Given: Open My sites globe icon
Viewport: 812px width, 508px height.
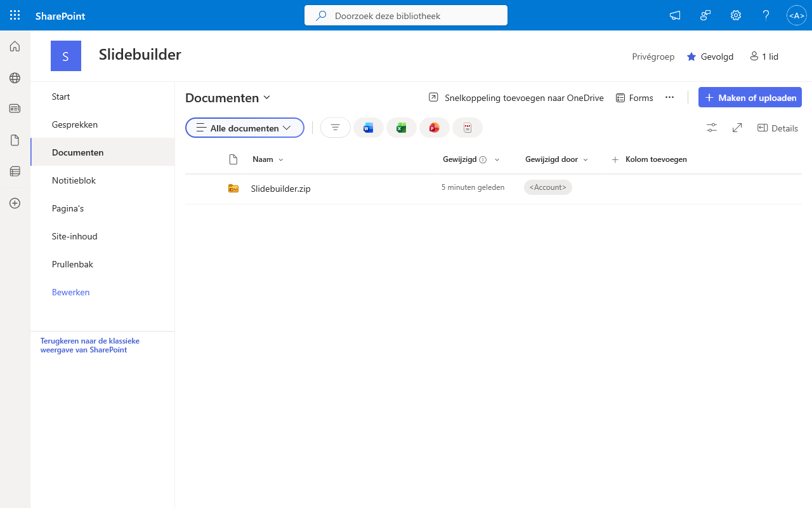Looking at the screenshot, I should tap(15, 78).
